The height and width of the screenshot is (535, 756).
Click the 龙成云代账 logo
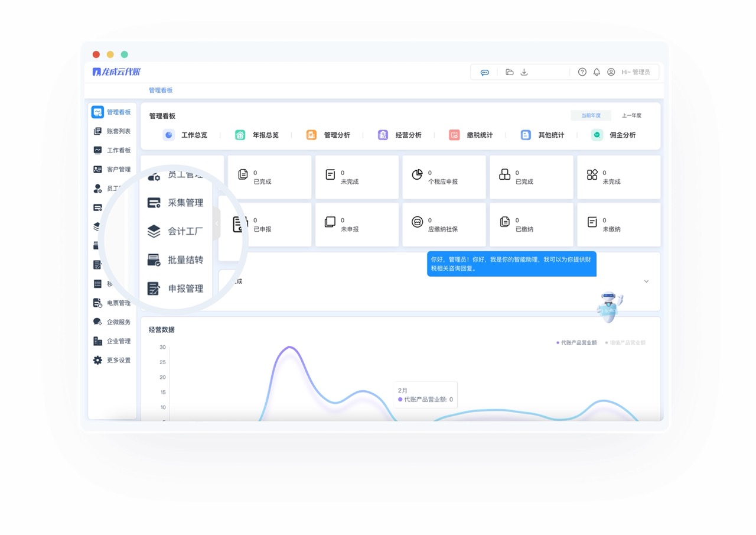(x=116, y=72)
